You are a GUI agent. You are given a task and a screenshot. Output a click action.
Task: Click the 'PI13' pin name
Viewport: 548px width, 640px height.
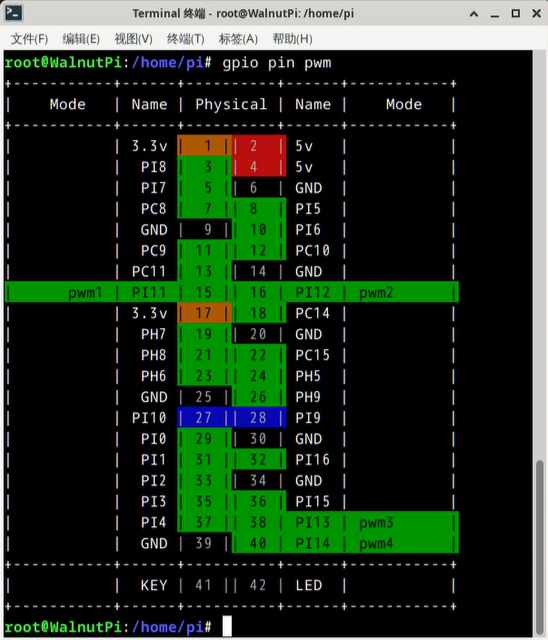click(313, 522)
